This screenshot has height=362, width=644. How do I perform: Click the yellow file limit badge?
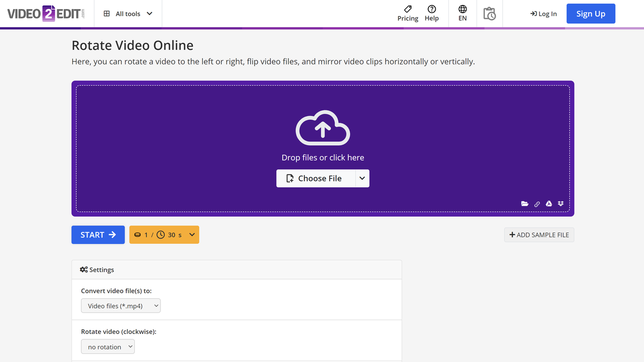pyautogui.click(x=164, y=234)
